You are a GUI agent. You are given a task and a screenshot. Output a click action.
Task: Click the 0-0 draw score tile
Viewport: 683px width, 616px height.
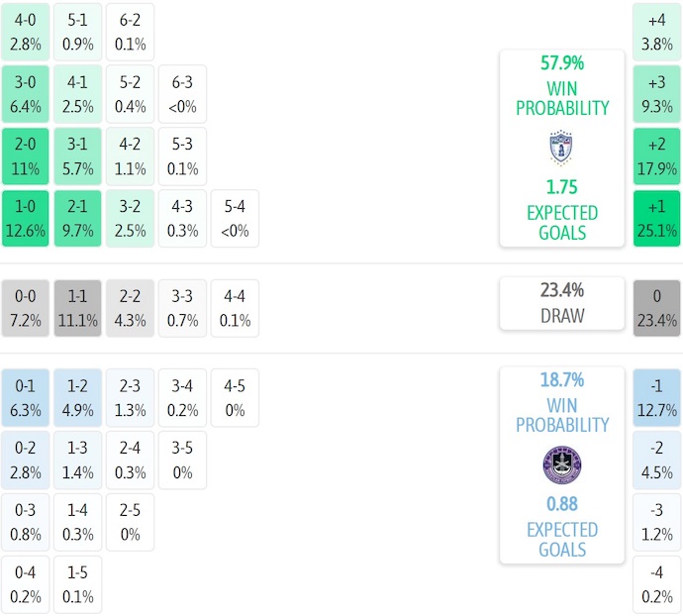pos(26,308)
